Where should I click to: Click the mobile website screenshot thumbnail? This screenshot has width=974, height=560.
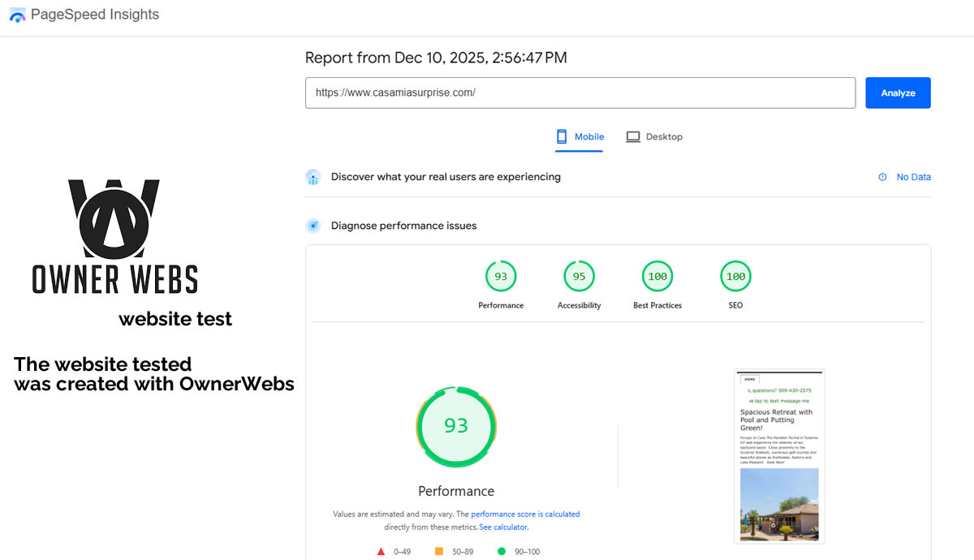point(779,456)
